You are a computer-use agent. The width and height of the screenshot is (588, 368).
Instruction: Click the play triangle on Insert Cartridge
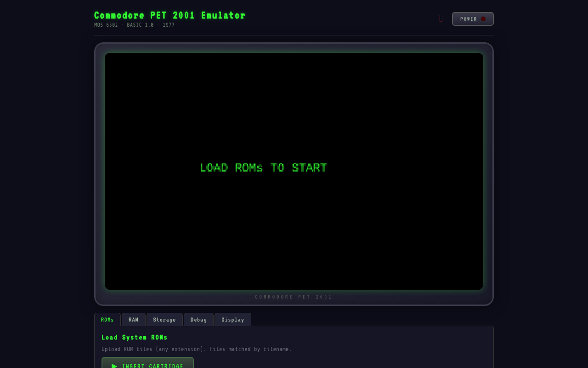[114, 366]
